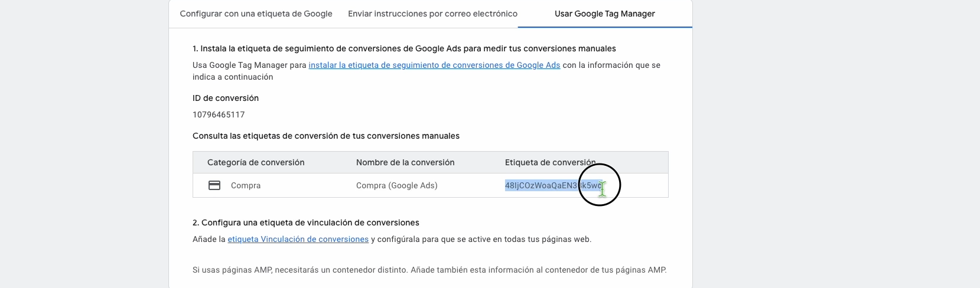Click the Etiqueta de conversión column header
The width and height of the screenshot is (980, 288).
(x=550, y=162)
